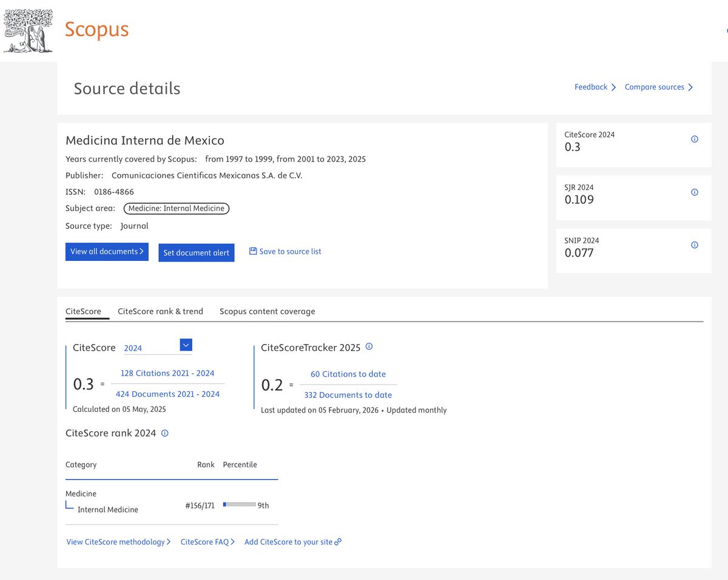Viewport: 728px width, 580px height.
Task: Click the SNIP value 0.077
Action: tap(579, 252)
